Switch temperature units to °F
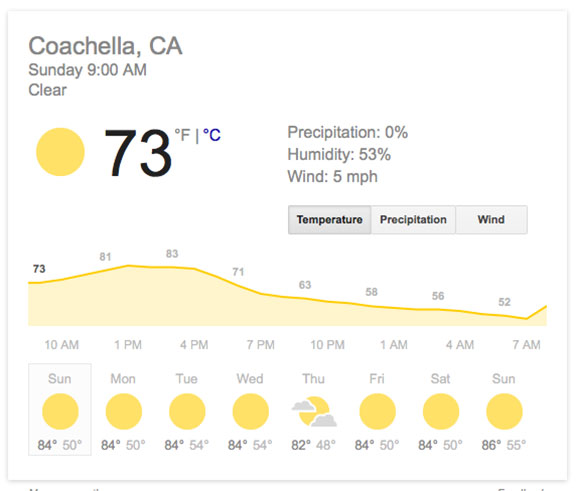Viewport: 576px width, 491px height. 182,135
